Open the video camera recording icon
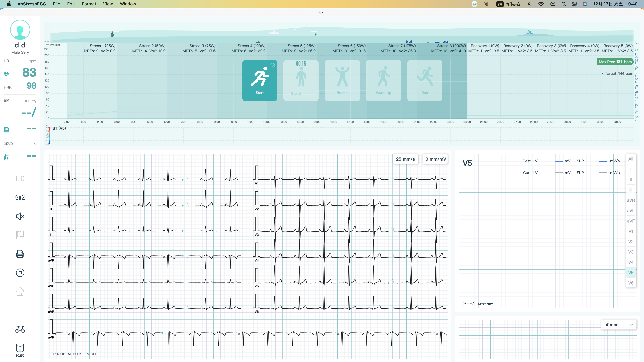 (20, 178)
